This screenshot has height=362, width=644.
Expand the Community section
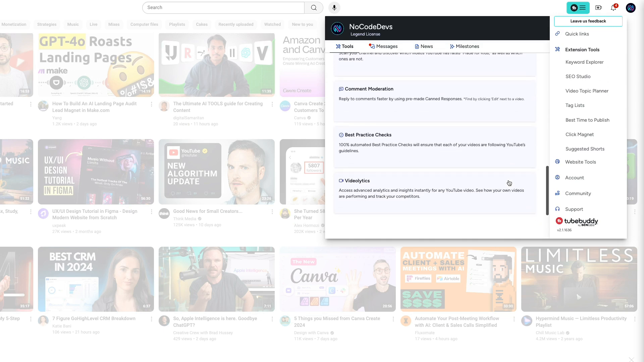click(578, 193)
